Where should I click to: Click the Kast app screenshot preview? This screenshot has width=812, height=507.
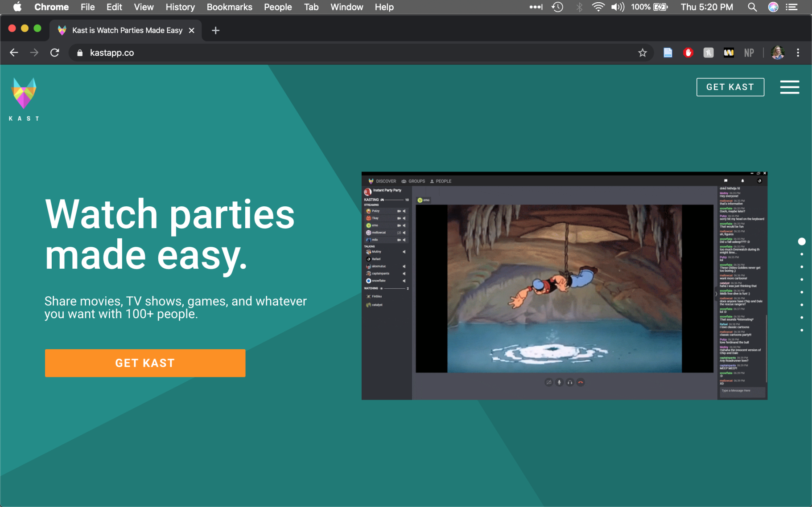coord(564,286)
